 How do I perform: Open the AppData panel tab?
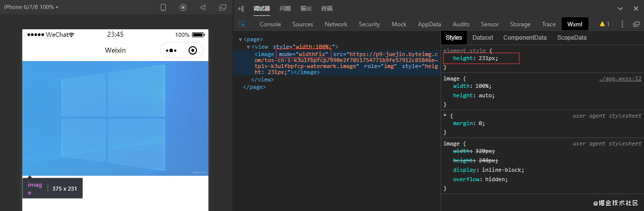coord(430,24)
